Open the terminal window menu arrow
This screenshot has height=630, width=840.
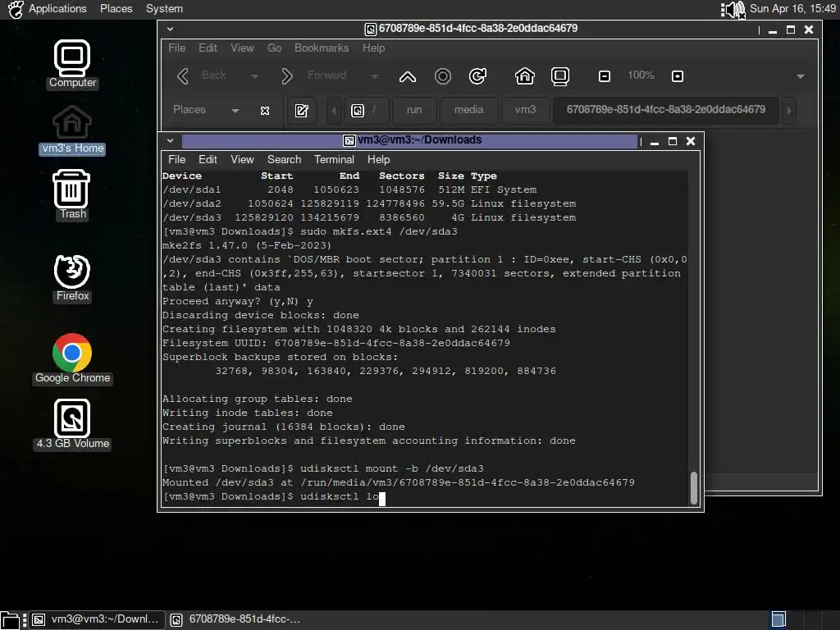[170, 141]
